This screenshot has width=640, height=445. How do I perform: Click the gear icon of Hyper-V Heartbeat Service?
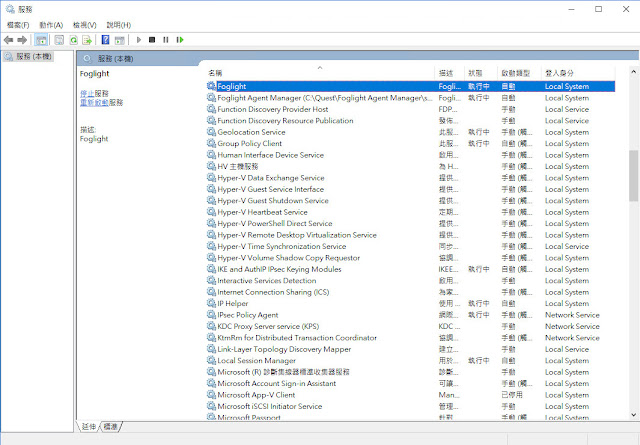point(211,212)
